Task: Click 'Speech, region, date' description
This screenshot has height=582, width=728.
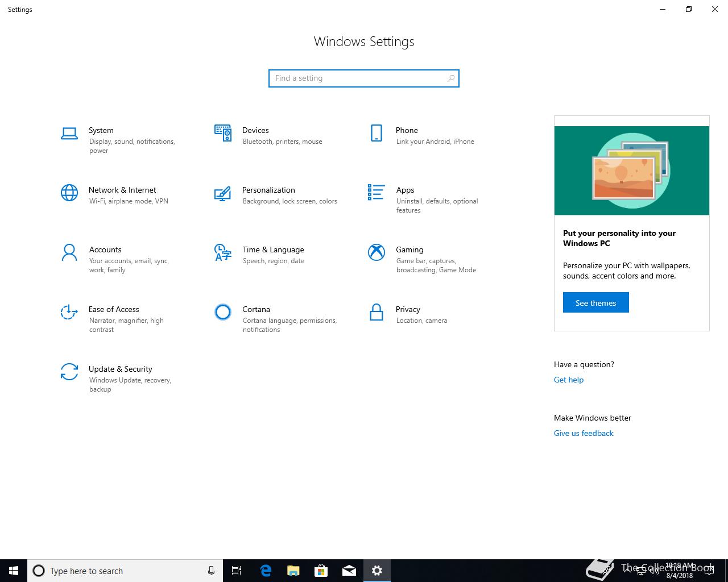Action: tap(273, 261)
